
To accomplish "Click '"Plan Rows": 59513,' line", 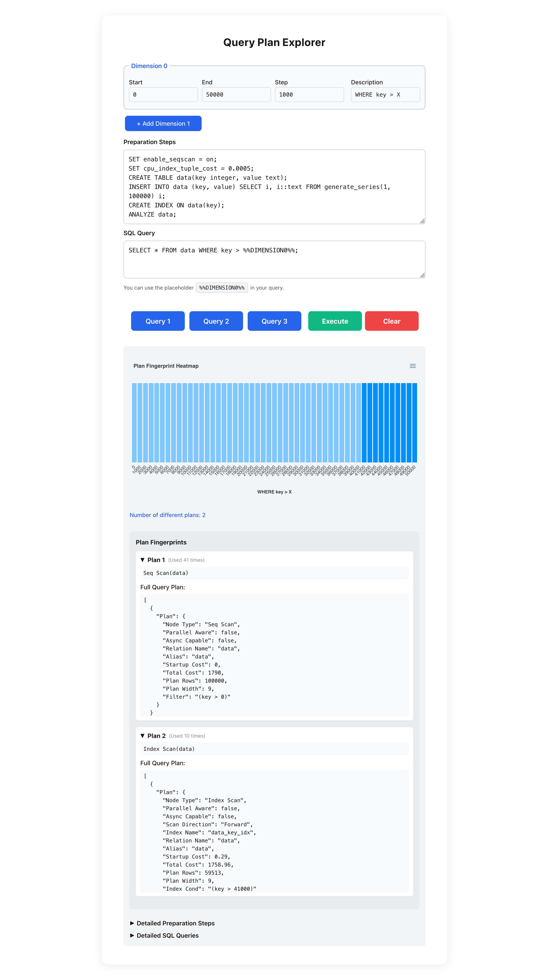I will [x=193, y=873].
